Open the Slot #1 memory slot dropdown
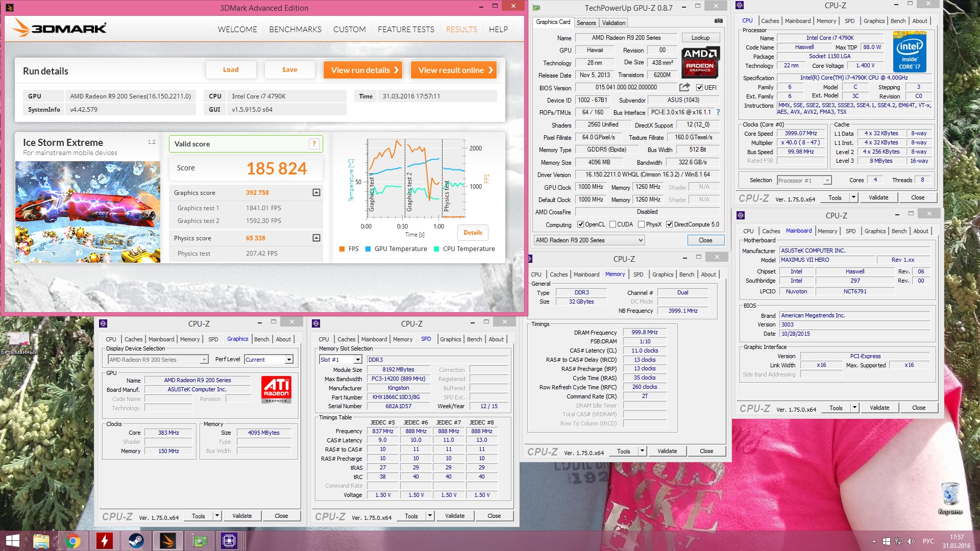980x551 pixels. coord(340,360)
